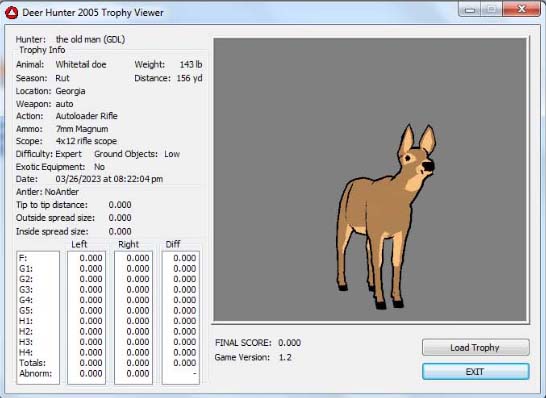Click the Left column values box
The width and height of the screenshot is (546, 398).
(x=86, y=318)
